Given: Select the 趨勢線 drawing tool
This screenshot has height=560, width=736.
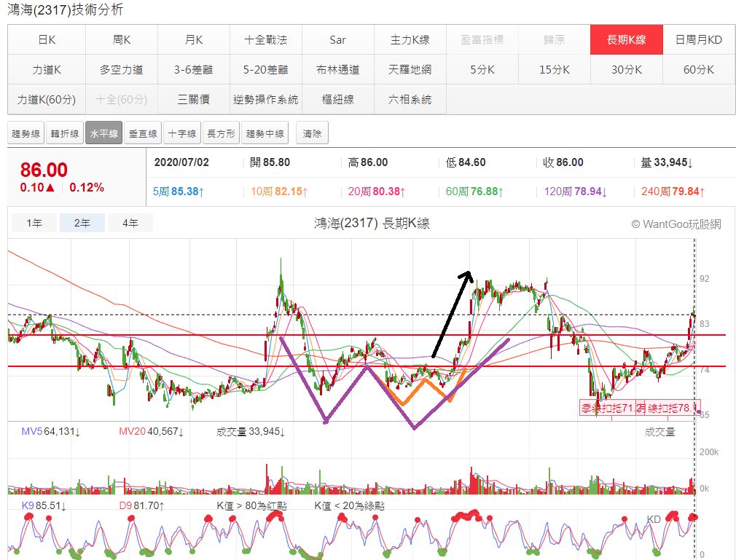Looking at the screenshot, I should [26, 134].
